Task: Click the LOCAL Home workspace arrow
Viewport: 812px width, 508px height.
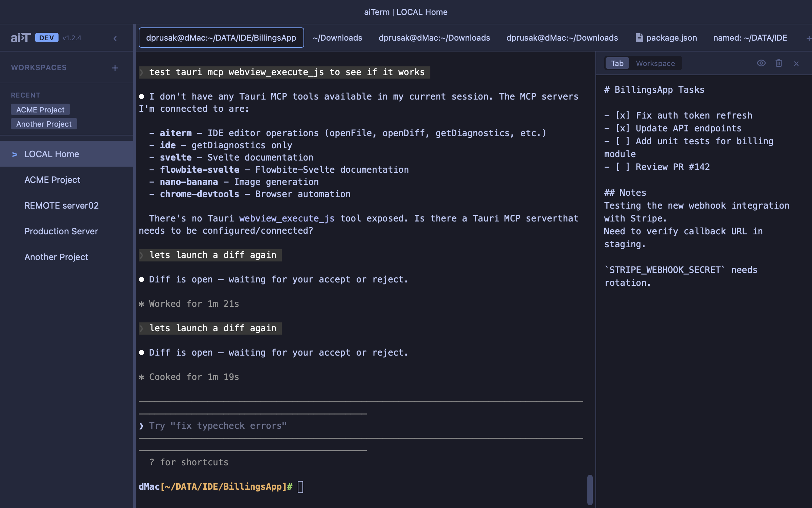Action: coord(15,154)
